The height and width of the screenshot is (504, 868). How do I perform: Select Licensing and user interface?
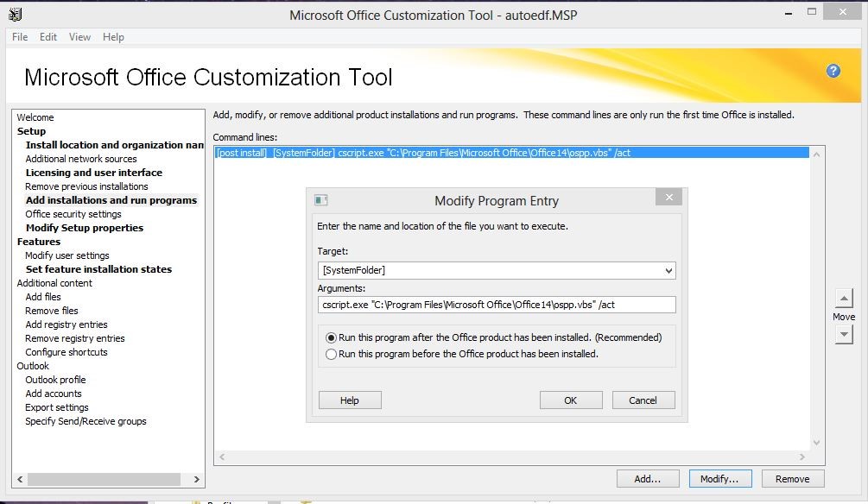[x=94, y=173]
